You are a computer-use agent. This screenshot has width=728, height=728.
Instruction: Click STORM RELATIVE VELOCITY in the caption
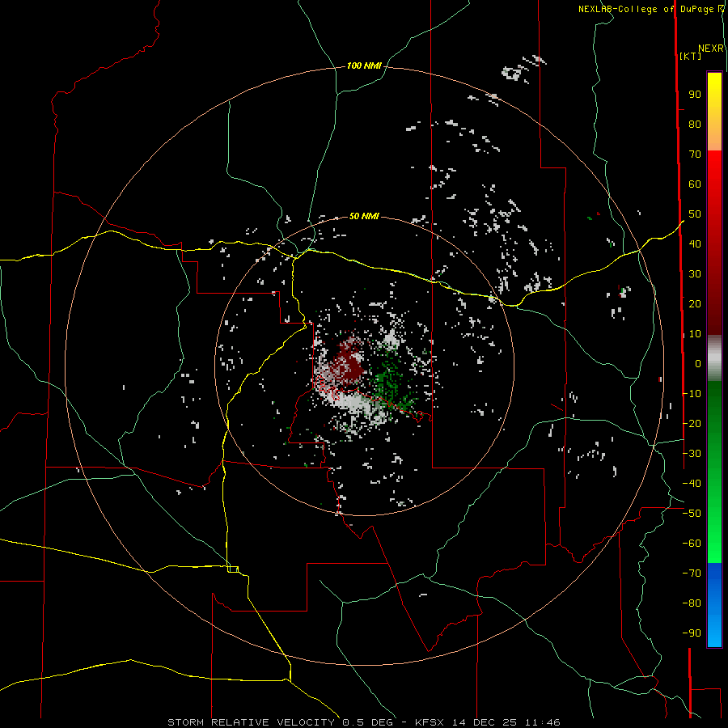[251, 722]
